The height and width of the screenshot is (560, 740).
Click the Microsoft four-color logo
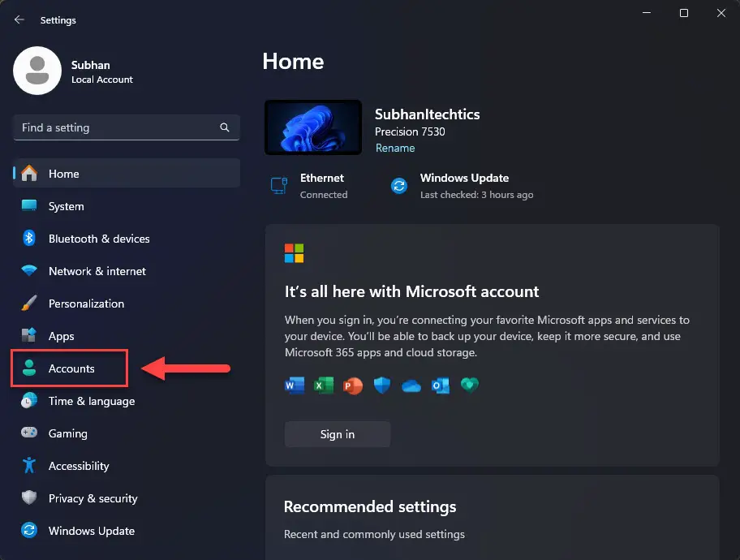tap(294, 253)
